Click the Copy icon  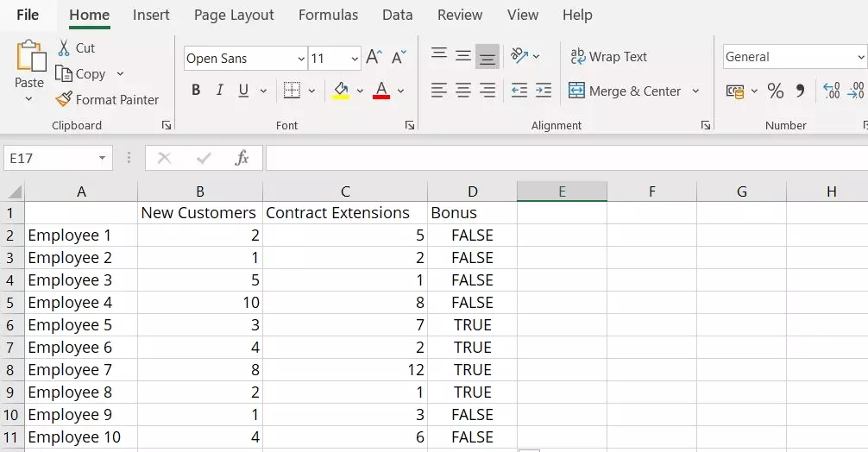click(64, 73)
